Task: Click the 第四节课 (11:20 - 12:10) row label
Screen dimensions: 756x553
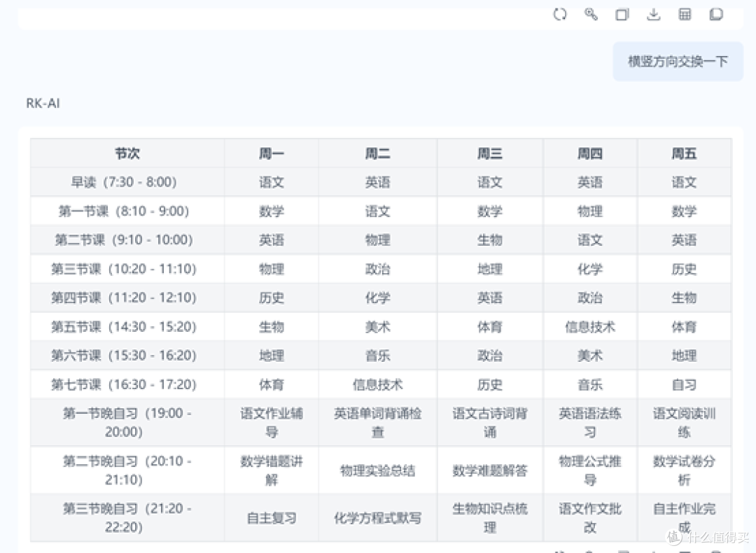Action: tap(124, 298)
